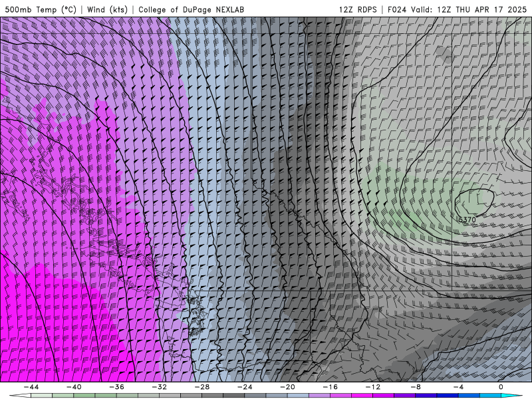
Task: Click the -4 temperature scale label
Action: click(458, 387)
